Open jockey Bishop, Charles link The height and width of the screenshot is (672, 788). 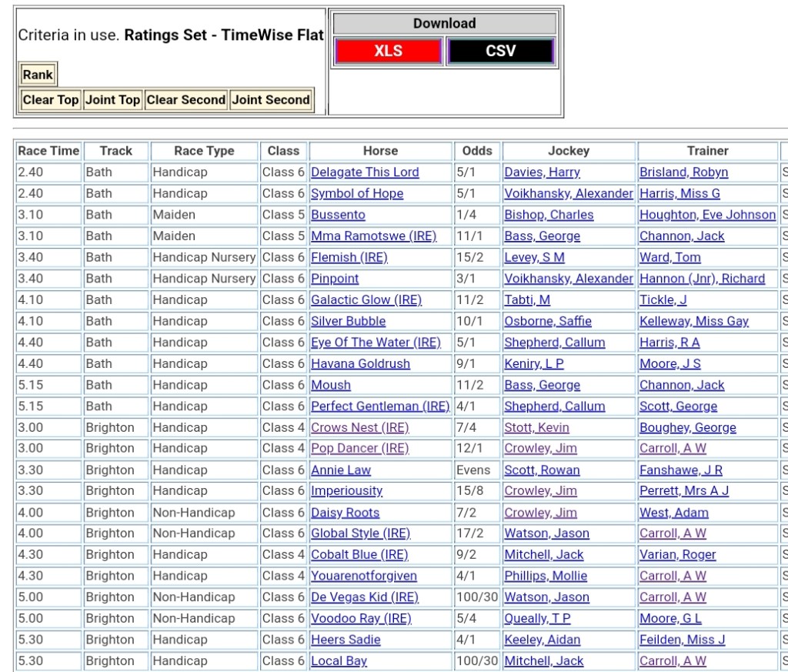pos(549,215)
